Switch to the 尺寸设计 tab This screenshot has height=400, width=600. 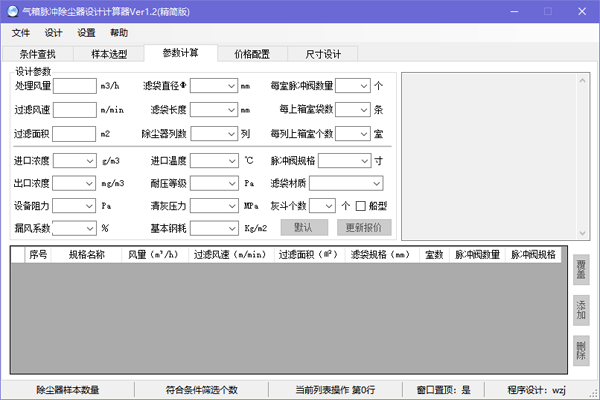pos(323,54)
